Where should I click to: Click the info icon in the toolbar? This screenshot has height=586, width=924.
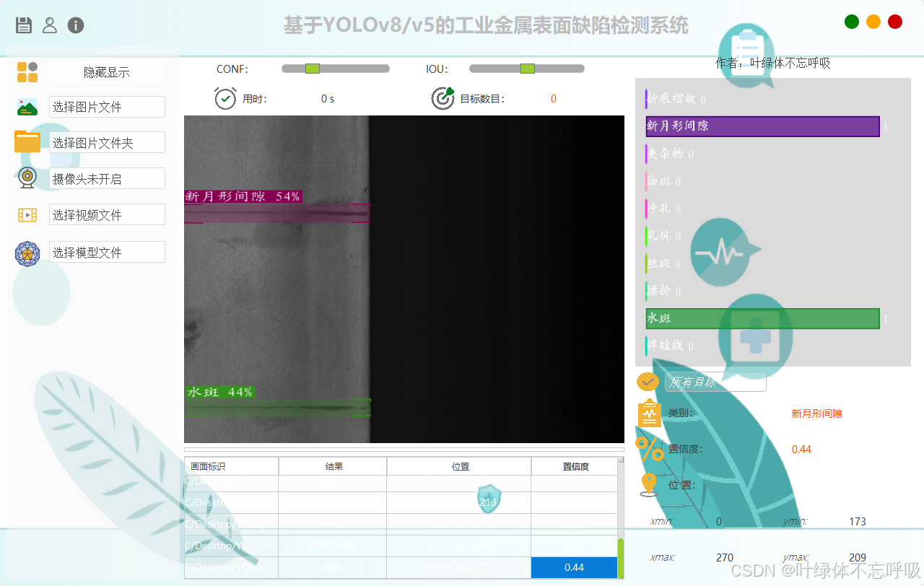coord(75,25)
